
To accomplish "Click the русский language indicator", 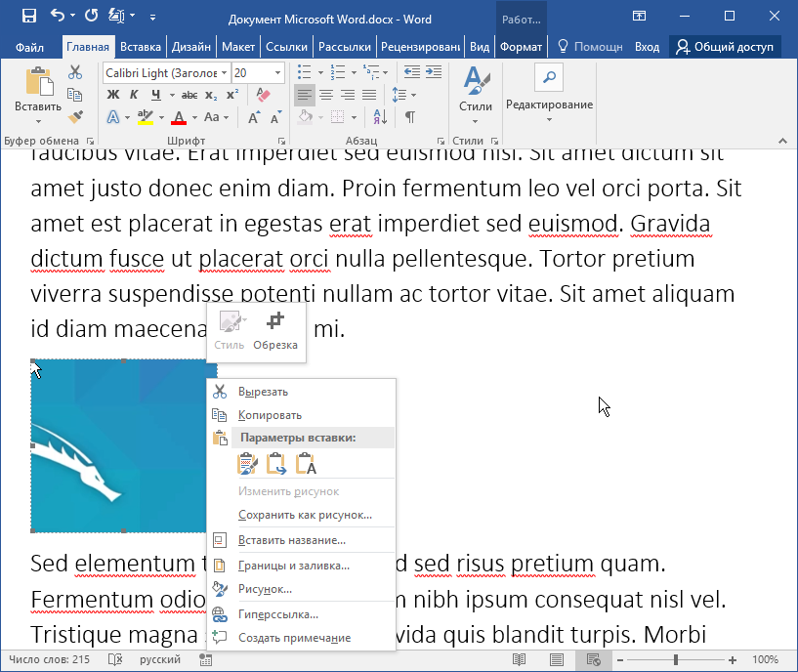I will [x=160, y=659].
